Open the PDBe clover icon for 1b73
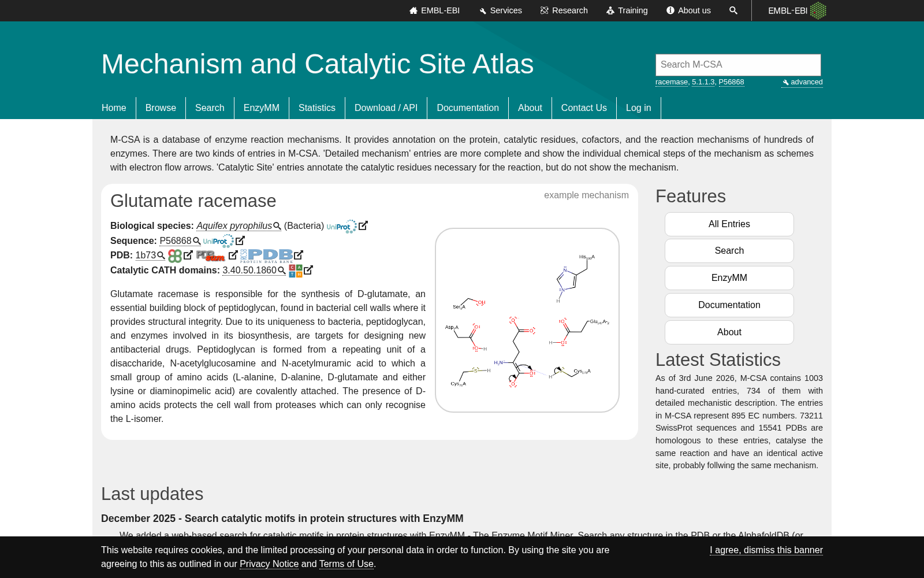The height and width of the screenshot is (578, 924). pos(175,255)
